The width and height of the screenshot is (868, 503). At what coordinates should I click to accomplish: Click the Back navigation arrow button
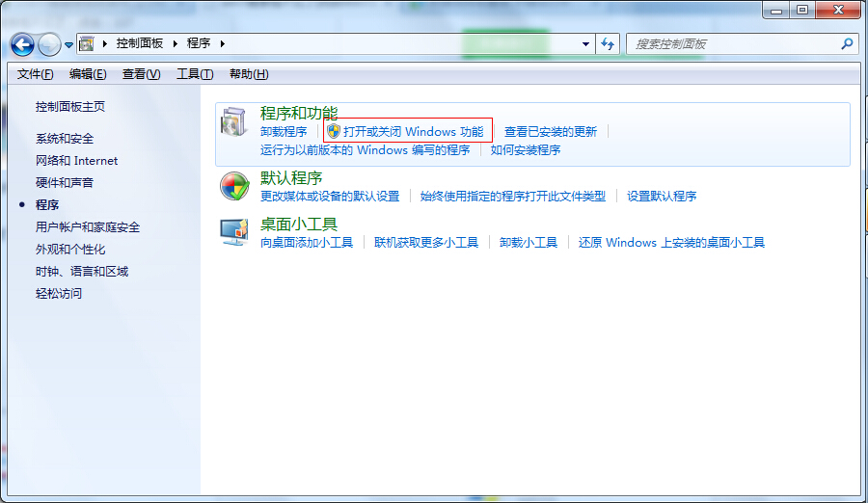pos(23,44)
